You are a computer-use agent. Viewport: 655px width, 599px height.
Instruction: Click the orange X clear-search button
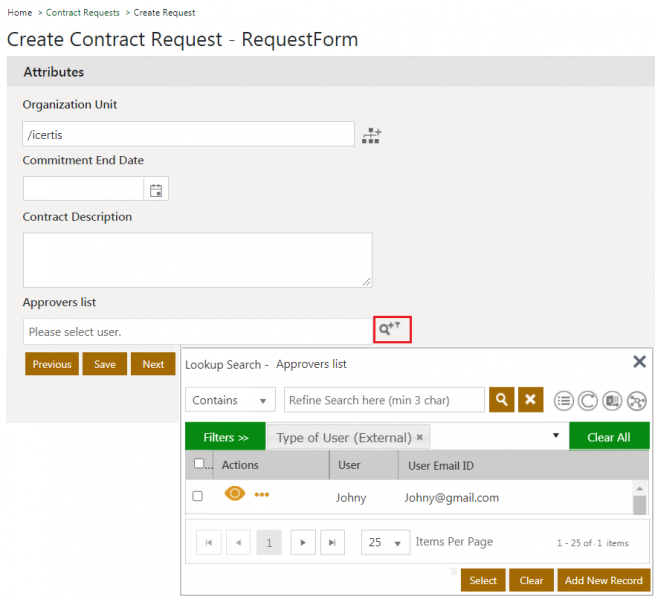(x=531, y=400)
